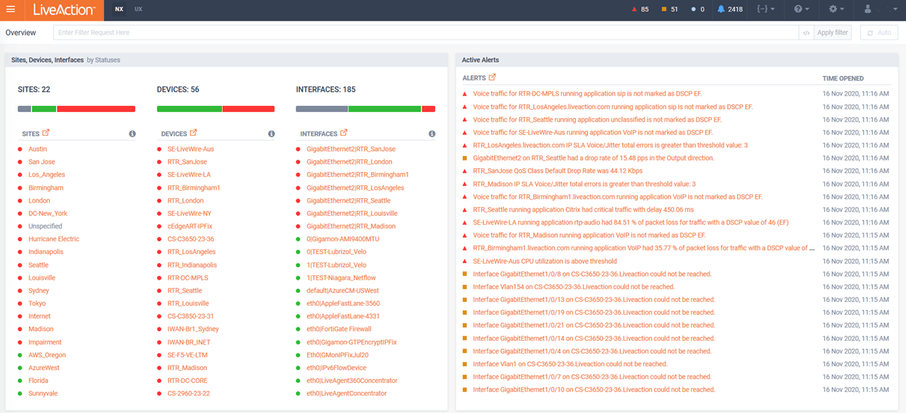Open the API braces dropdown
The image size is (906, 413).
(765, 10)
